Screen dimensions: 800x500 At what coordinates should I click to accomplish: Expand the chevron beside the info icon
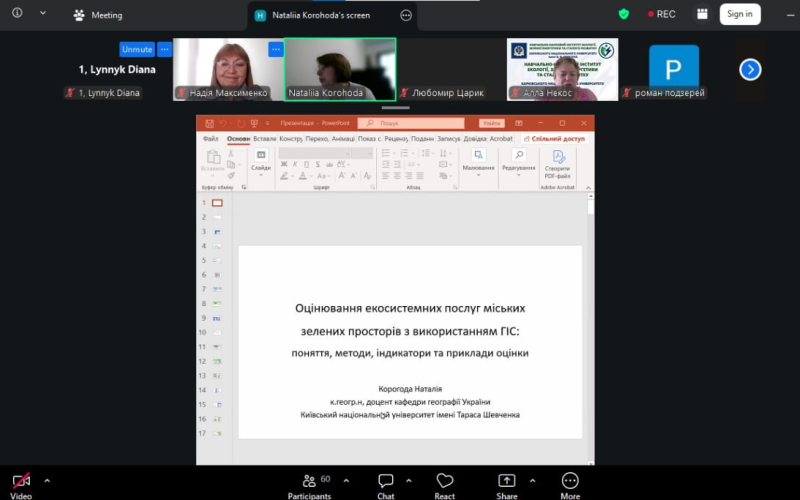click(x=43, y=13)
